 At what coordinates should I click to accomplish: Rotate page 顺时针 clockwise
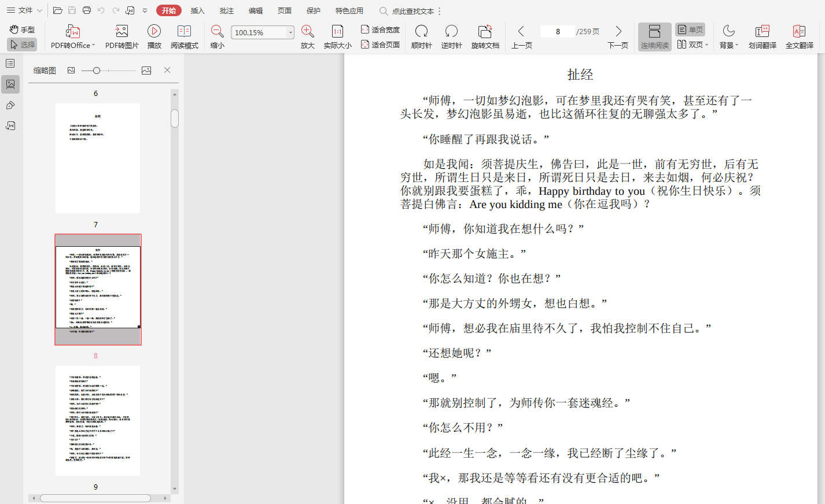click(x=422, y=37)
